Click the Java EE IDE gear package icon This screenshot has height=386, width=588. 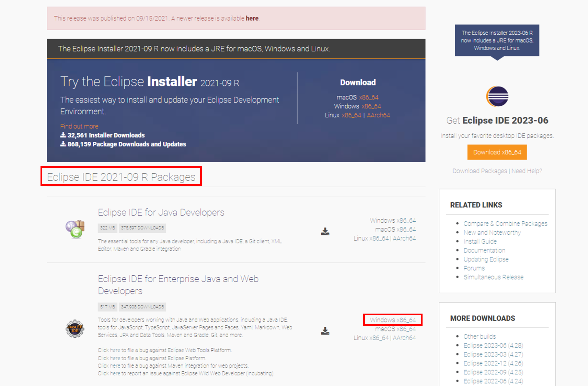click(x=75, y=329)
